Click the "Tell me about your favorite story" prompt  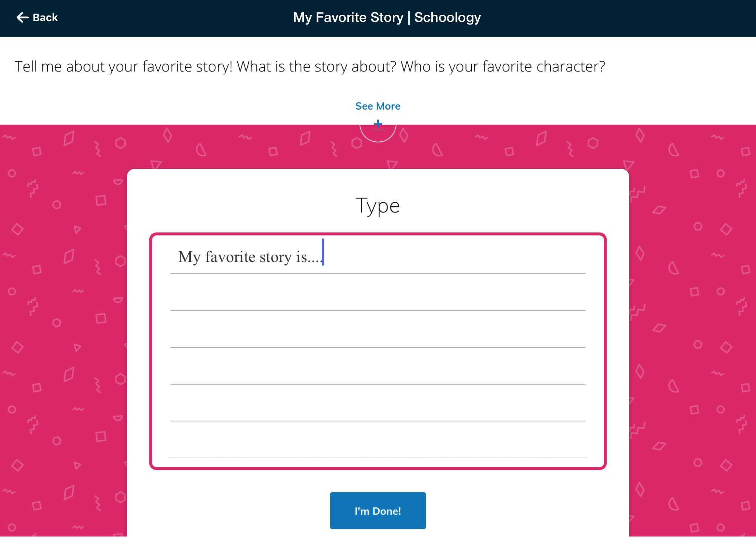[x=123, y=66]
